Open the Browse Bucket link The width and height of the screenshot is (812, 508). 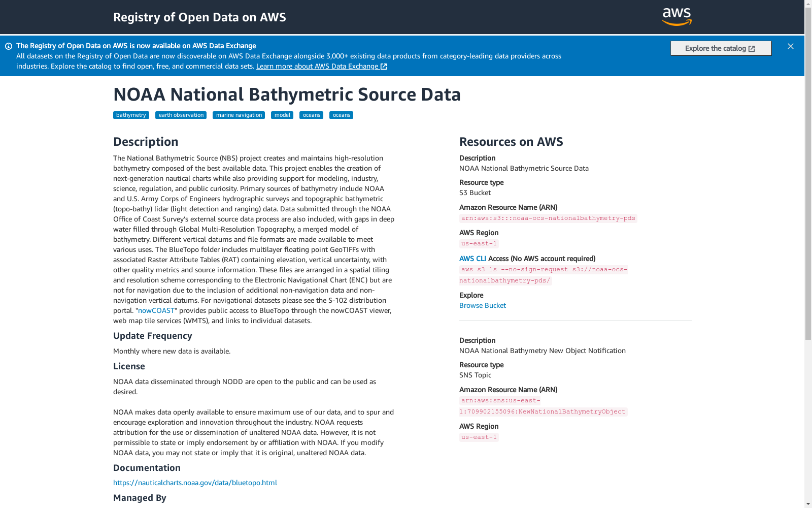483,305
